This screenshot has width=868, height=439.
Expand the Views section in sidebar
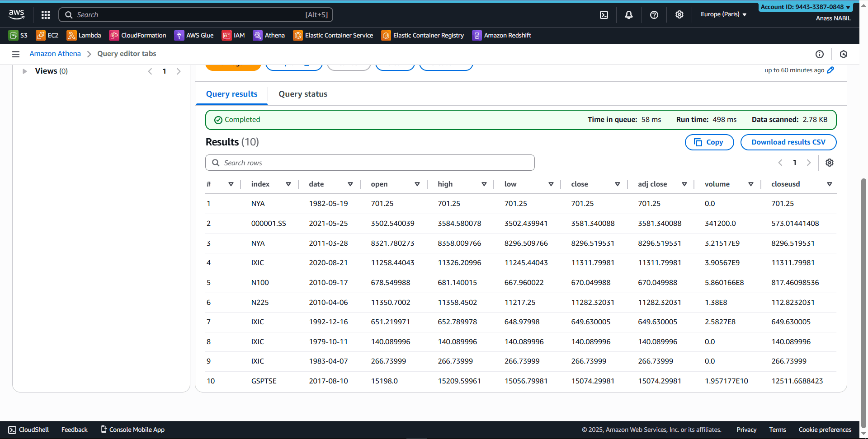24,70
